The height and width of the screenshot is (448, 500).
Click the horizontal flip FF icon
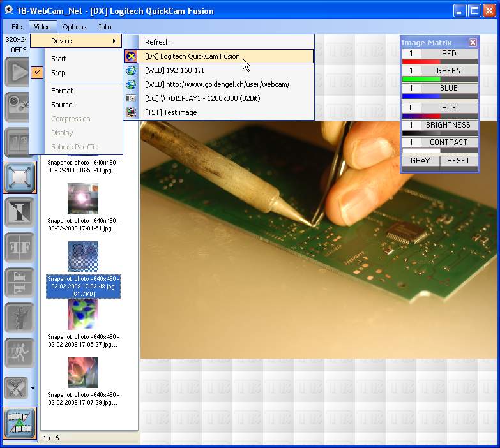pyautogui.click(x=20, y=247)
